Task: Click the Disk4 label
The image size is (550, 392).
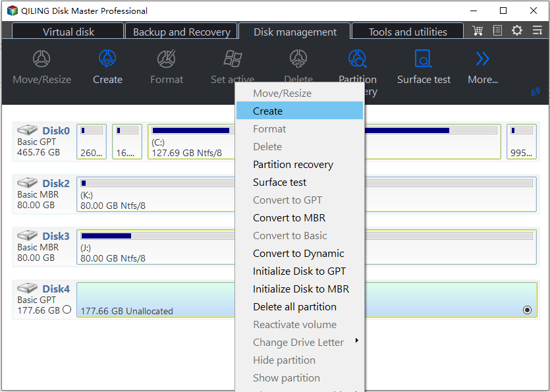Action: pos(56,289)
